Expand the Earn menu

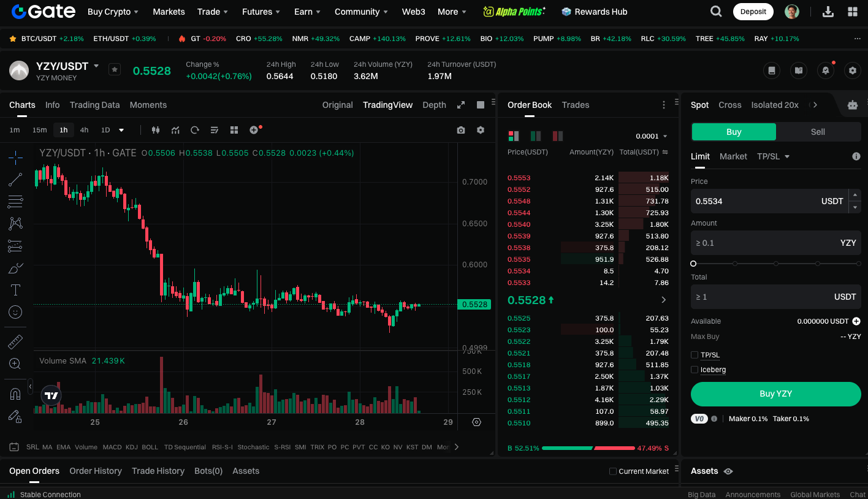(308, 12)
